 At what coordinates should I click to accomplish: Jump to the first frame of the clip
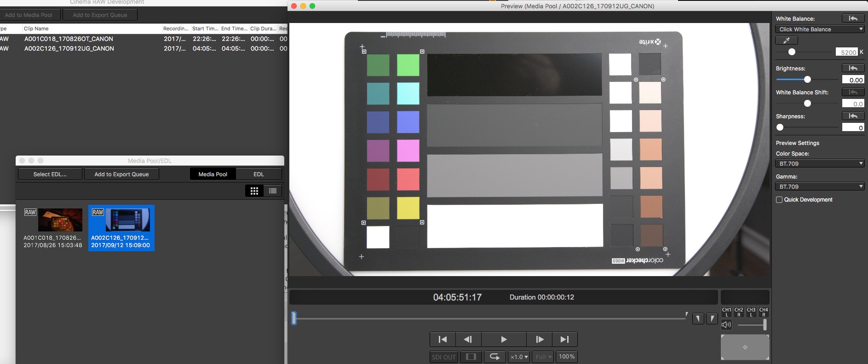click(443, 340)
